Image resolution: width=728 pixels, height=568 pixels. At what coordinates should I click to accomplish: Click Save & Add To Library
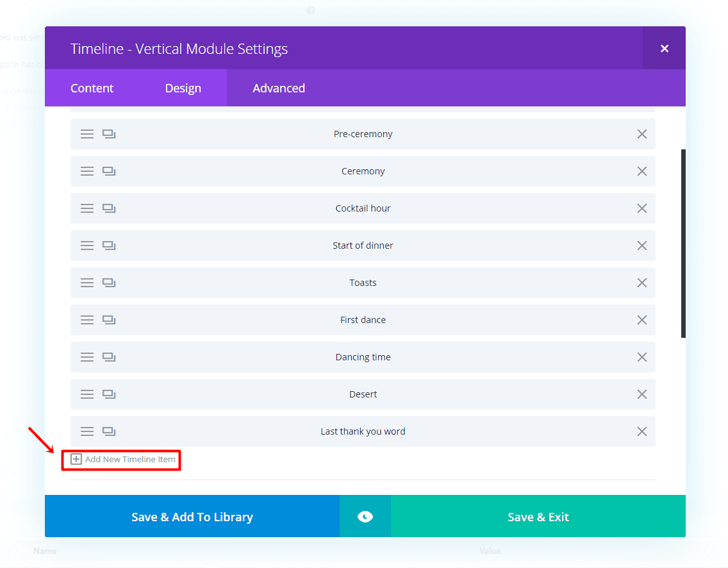click(192, 517)
